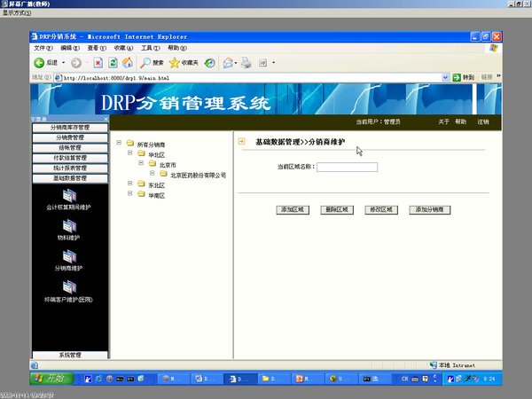Open the address bar dropdown arrow
Image resolution: width=532 pixels, height=399 pixels.
click(x=445, y=78)
